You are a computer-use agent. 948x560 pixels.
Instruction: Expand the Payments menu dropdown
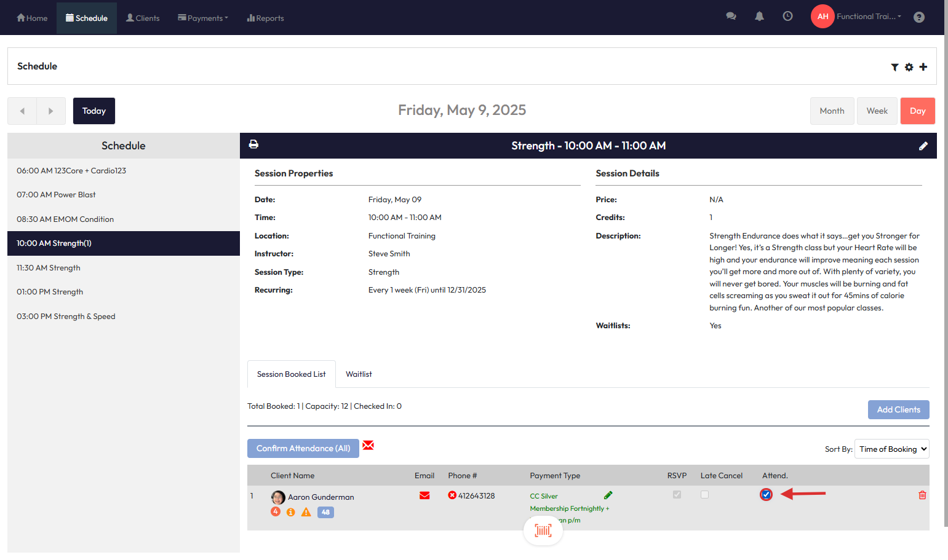pyautogui.click(x=203, y=18)
